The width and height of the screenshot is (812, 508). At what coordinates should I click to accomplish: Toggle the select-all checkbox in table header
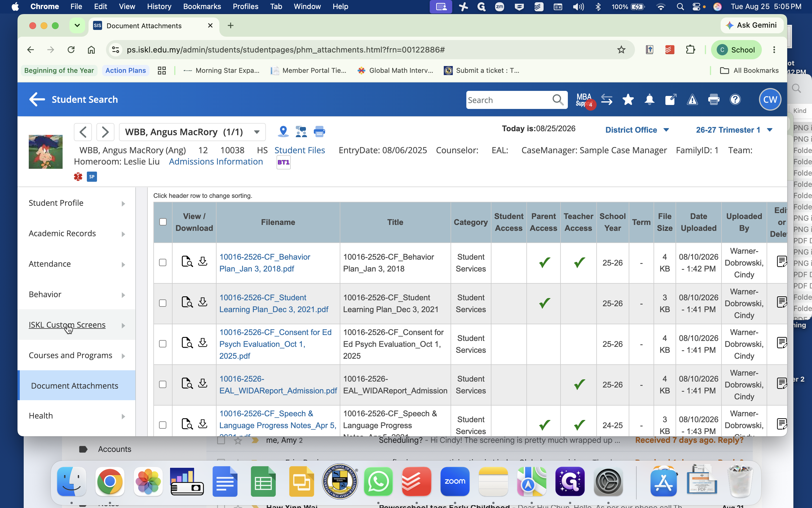click(x=163, y=222)
